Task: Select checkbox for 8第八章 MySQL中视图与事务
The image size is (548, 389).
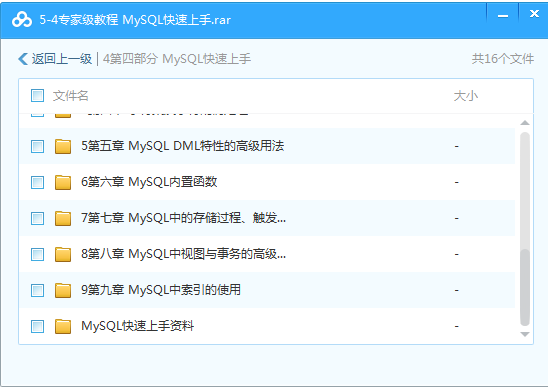Action: coord(37,254)
